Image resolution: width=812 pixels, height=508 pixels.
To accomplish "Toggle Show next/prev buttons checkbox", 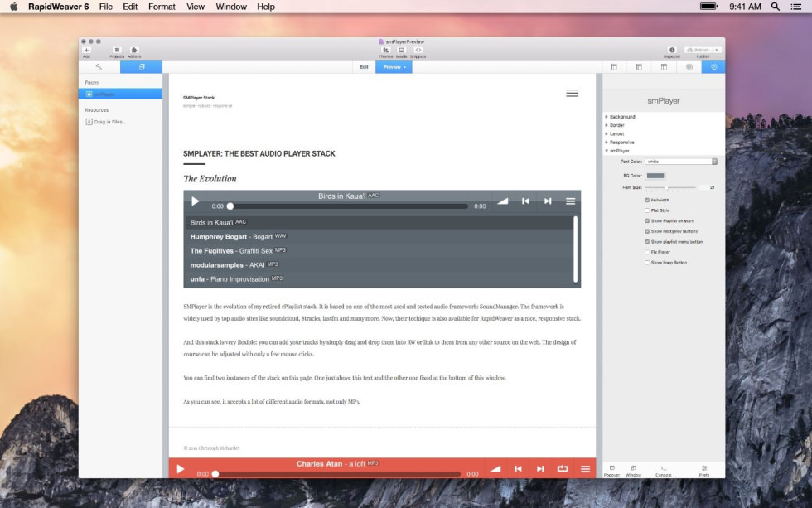I will (x=647, y=231).
